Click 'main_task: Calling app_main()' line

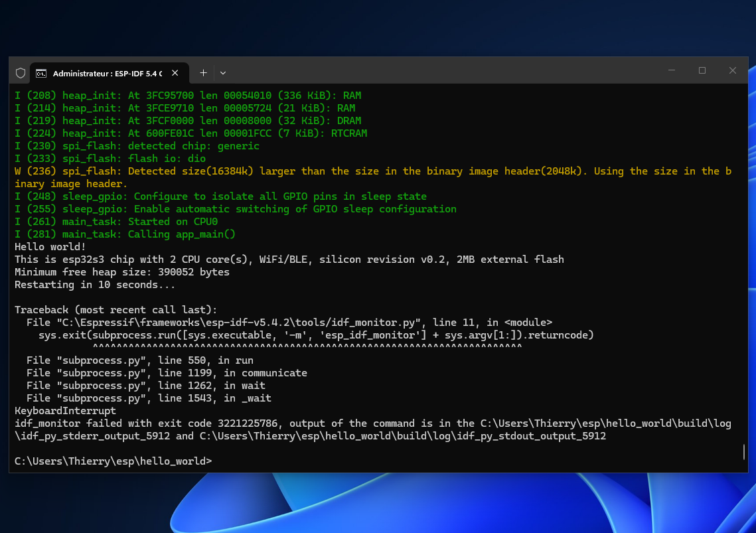click(x=125, y=234)
